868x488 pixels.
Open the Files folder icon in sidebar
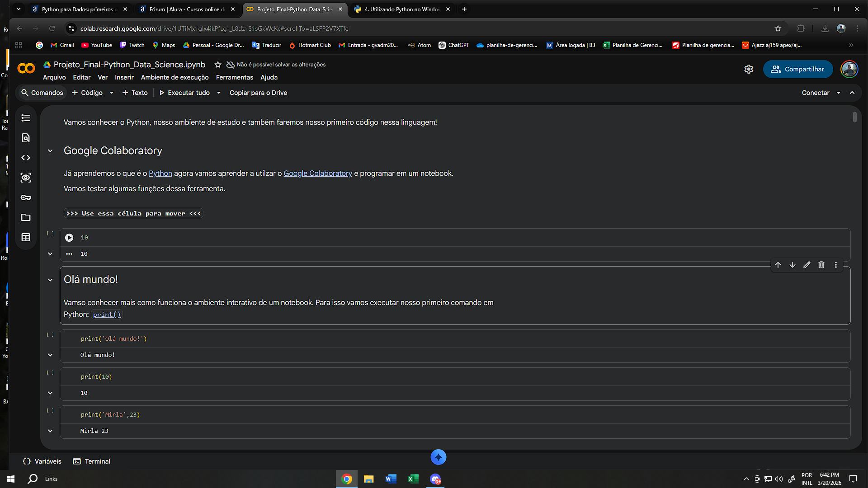point(26,217)
